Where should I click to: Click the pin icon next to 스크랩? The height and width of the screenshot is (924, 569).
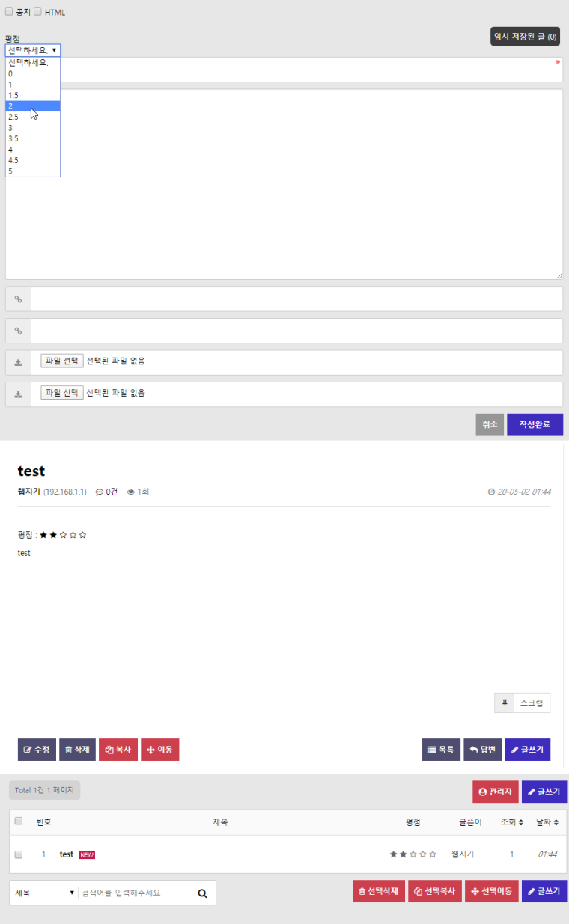(x=503, y=702)
